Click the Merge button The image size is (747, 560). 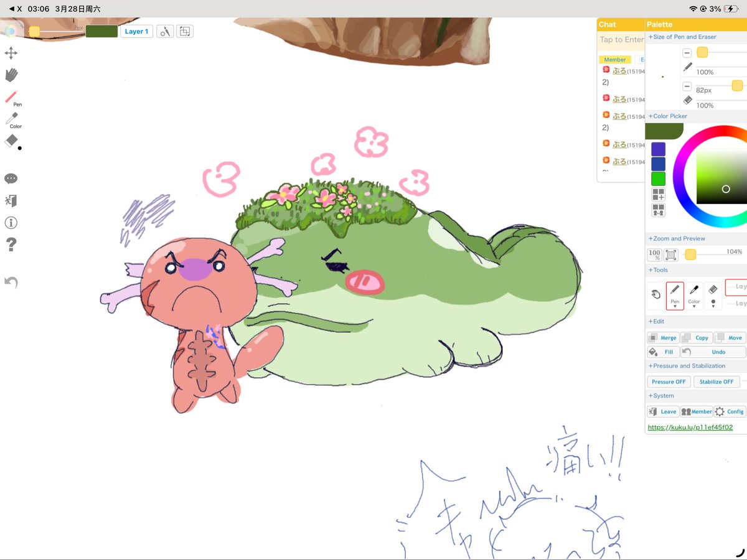(x=663, y=337)
